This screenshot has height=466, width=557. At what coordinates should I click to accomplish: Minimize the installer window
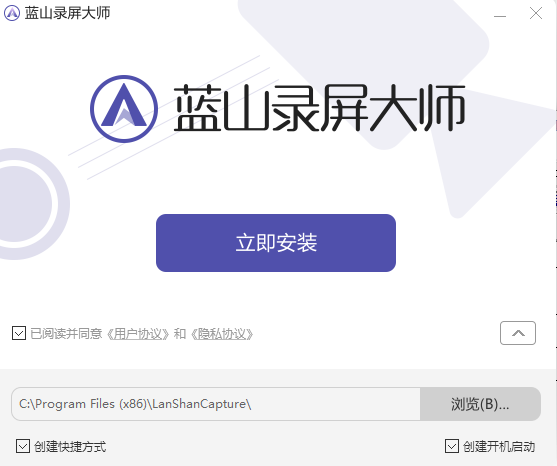click(500, 15)
